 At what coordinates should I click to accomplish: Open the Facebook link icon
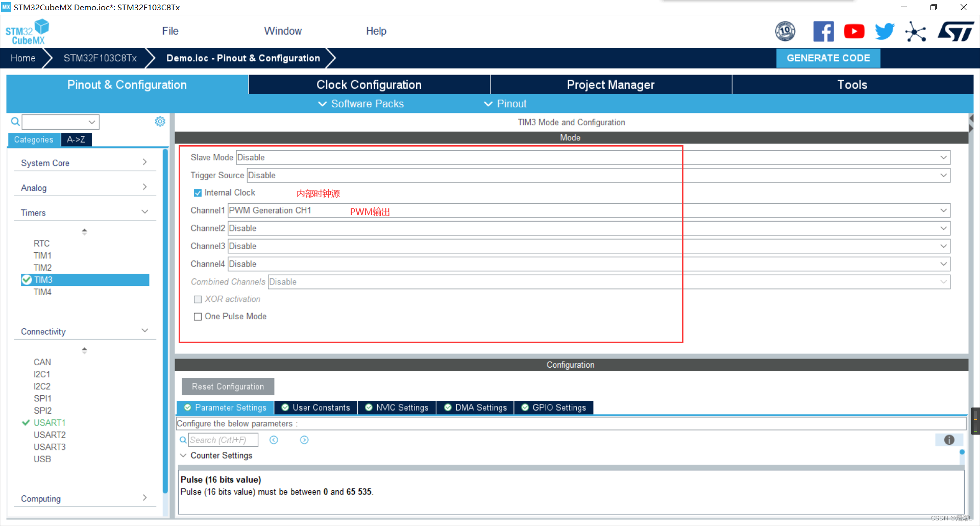coord(823,32)
